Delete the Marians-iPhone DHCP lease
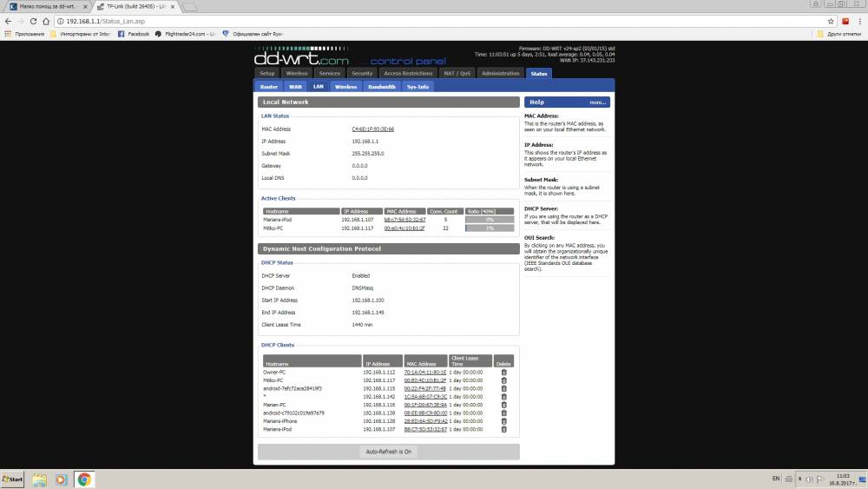 tap(503, 421)
